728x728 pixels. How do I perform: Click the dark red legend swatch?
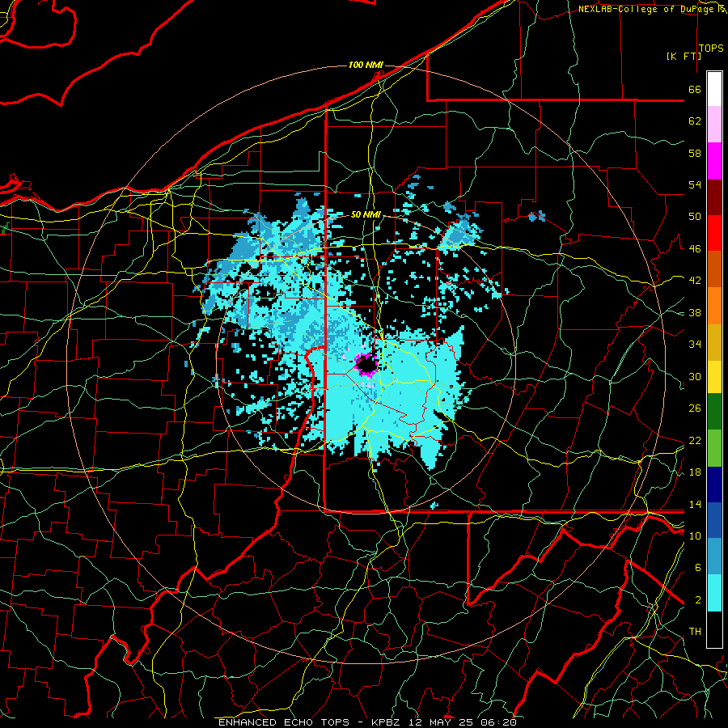[x=714, y=197]
